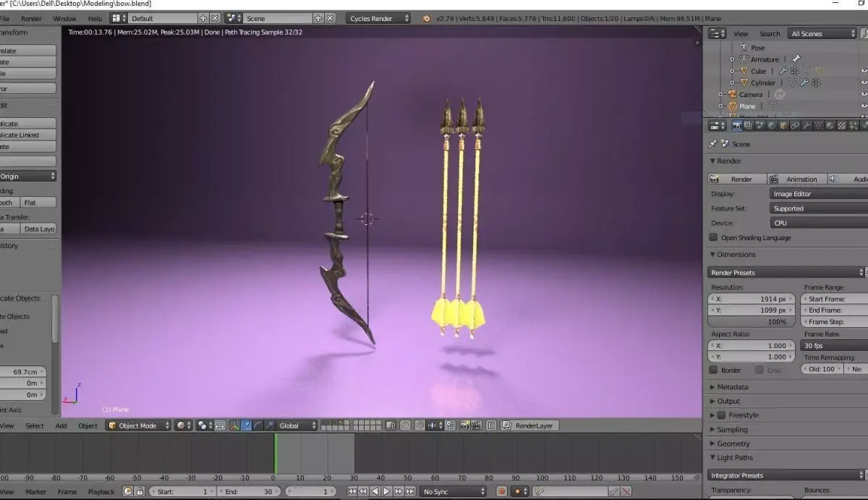This screenshot has height=500, width=868.
Task: Open the Render Layers properties tab
Action: pos(749,125)
